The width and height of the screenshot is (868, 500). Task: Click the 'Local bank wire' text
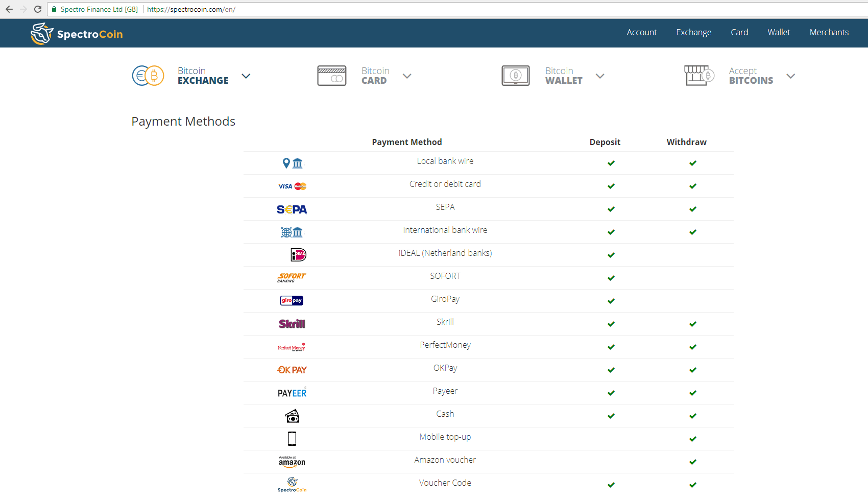tap(445, 161)
